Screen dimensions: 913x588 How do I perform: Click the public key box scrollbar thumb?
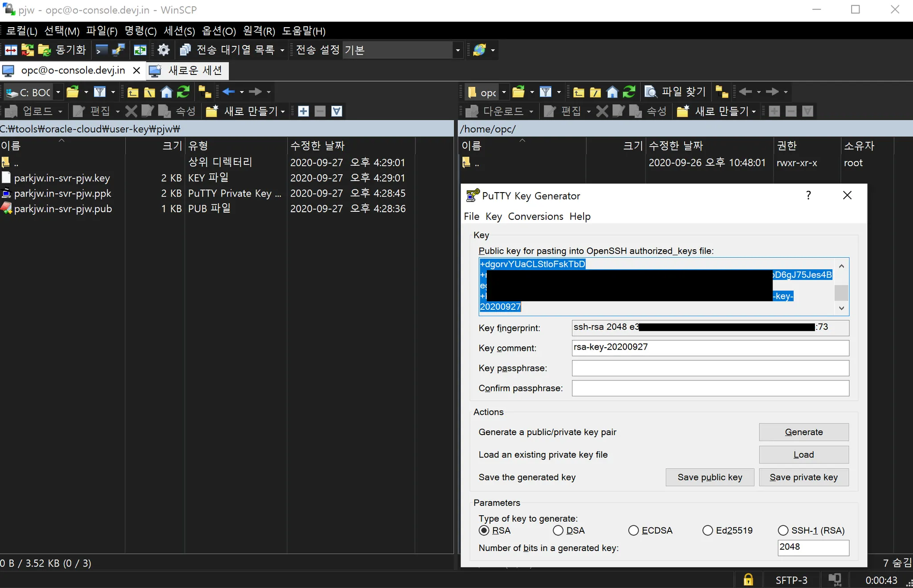(841, 293)
